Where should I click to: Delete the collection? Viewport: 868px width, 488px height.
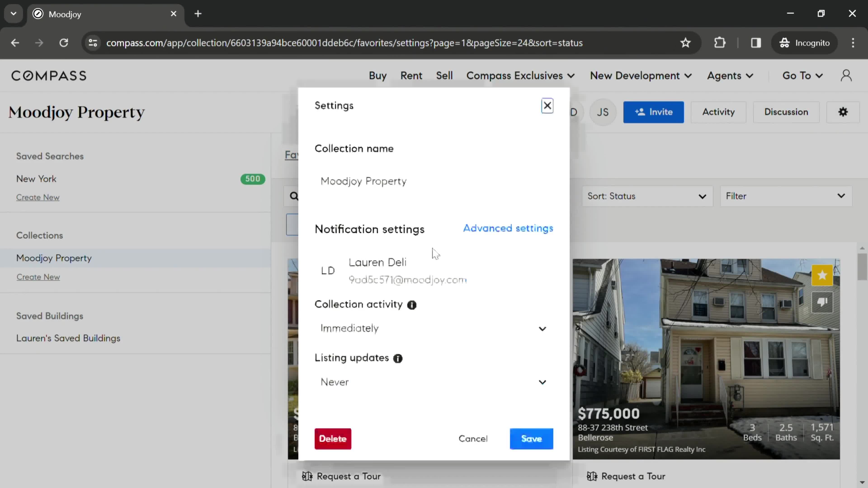333,439
